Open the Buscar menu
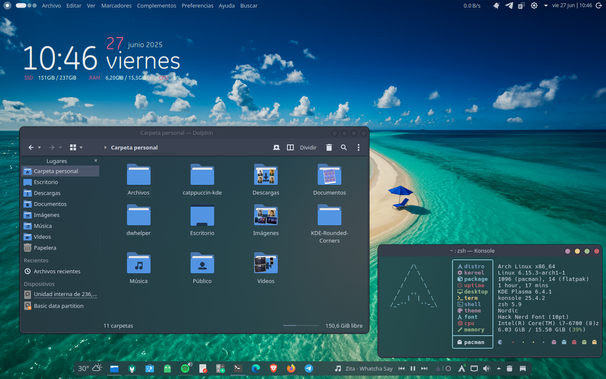Image resolution: width=606 pixels, height=379 pixels. (x=249, y=6)
